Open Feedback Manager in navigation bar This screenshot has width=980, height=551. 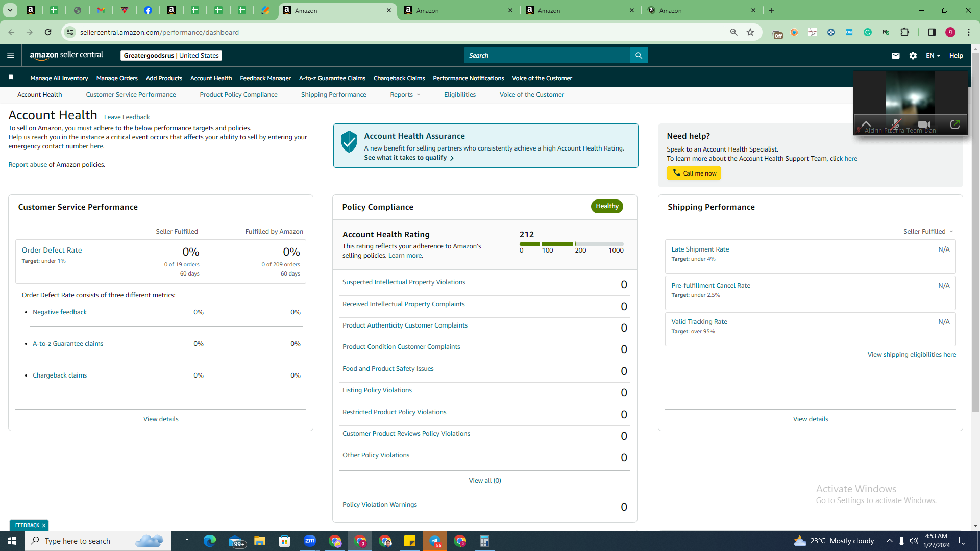[x=265, y=78]
